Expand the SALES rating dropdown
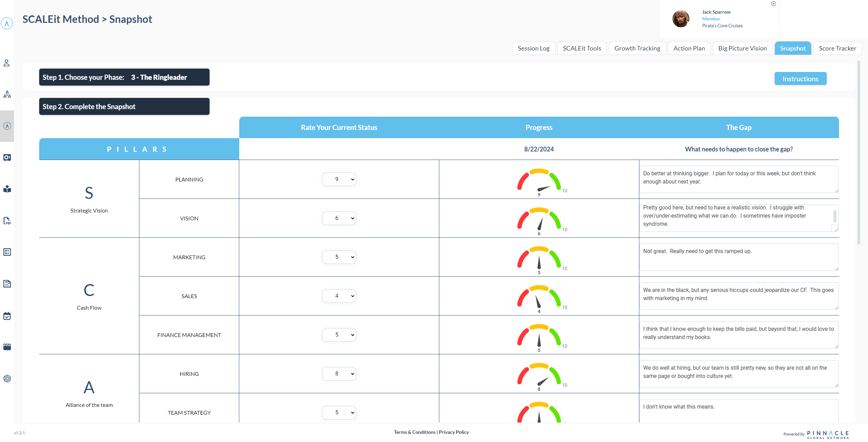Image resolution: width=868 pixels, height=442 pixels. click(x=339, y=296)
